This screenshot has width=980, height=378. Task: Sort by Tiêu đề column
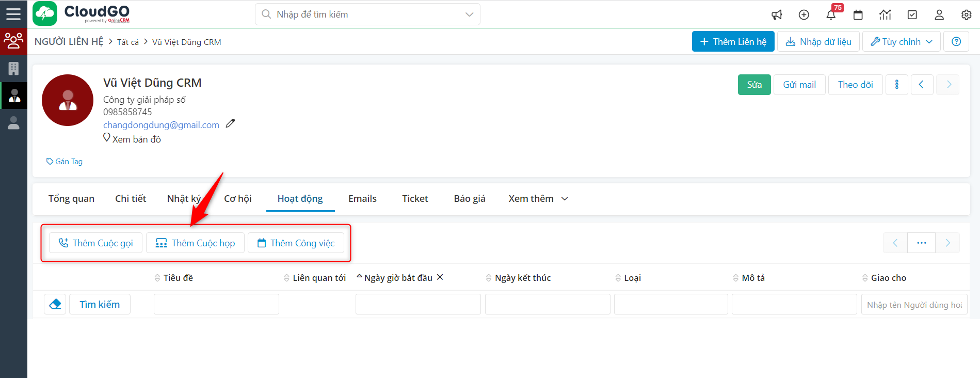[x=174, y=278]
